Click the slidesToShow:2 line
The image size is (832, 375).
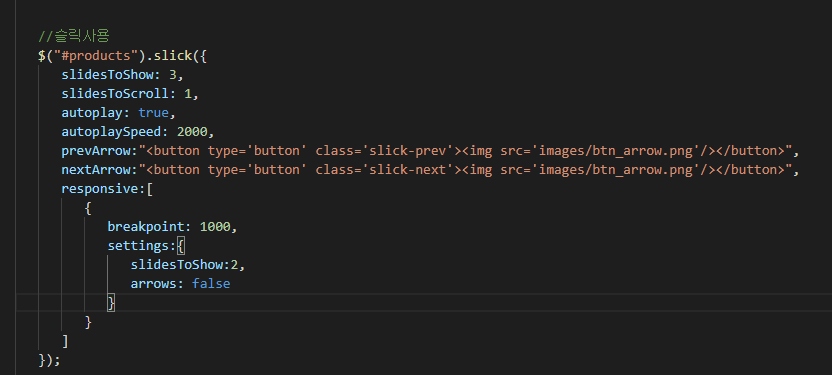tap(188, 265)
